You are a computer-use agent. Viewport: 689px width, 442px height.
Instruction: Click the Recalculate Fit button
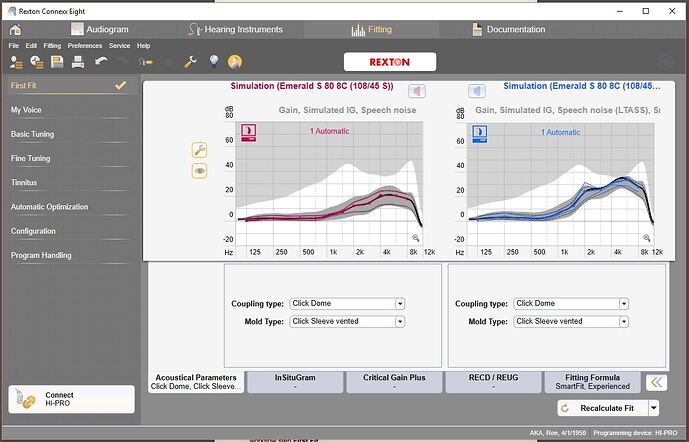(x=603, y=408)
